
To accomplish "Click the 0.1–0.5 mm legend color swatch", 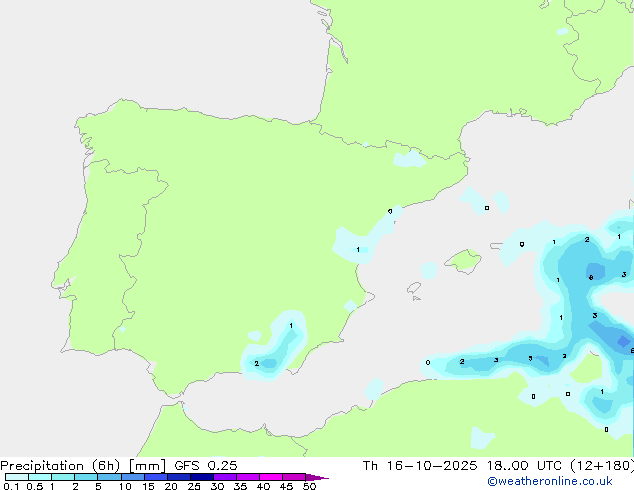I will pyautogui.click(x=17, y=477).
